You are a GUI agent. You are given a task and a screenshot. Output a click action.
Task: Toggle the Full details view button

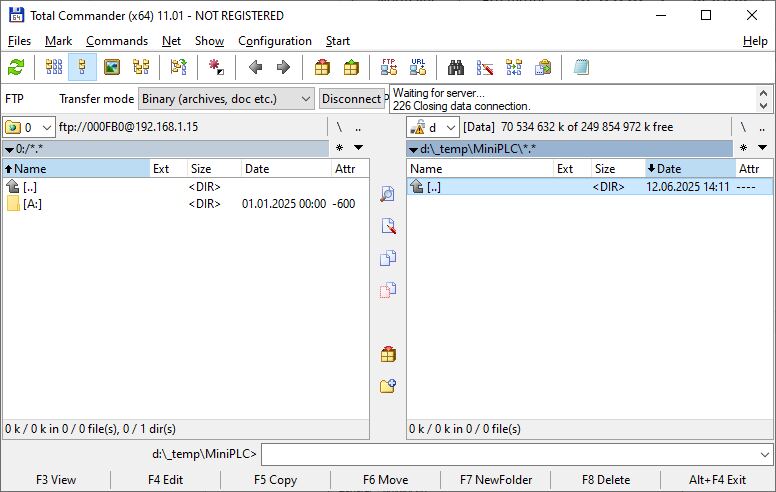tap(83, 68)
